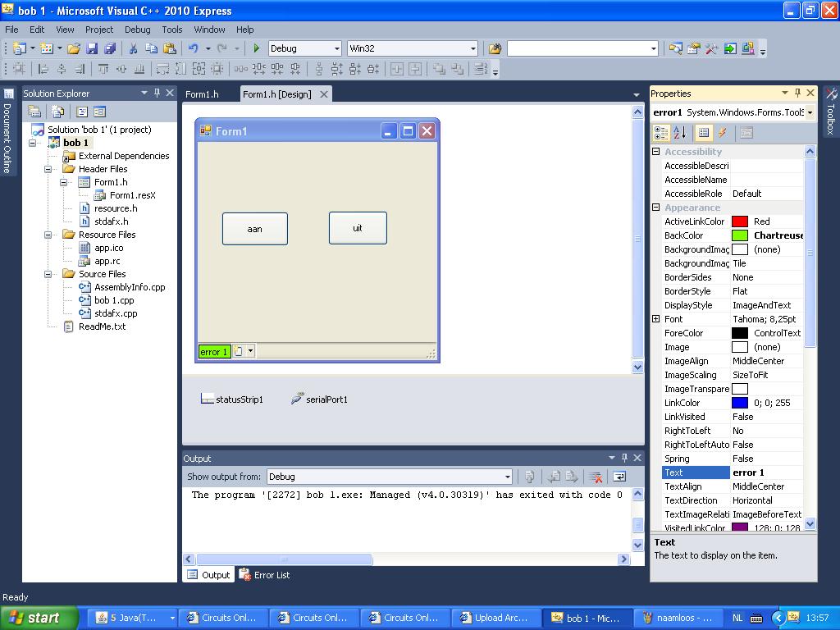Click the Save All toolbar icon
The image size is (840, 630).
pyautogui.click(x=110, y=48)
